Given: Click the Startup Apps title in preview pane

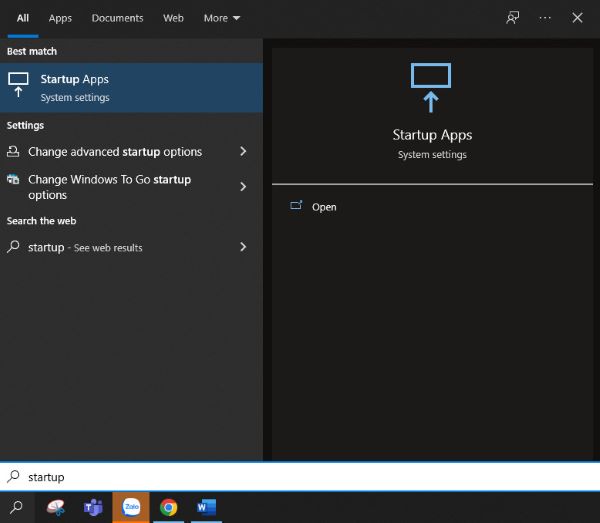Looking at the screenshot, I should click(432, 135).
